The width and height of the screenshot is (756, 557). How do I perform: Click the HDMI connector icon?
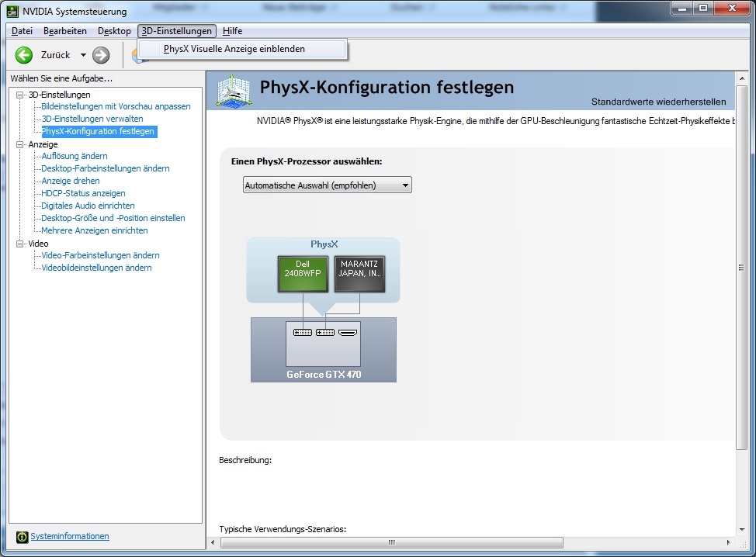click(348, 333)
